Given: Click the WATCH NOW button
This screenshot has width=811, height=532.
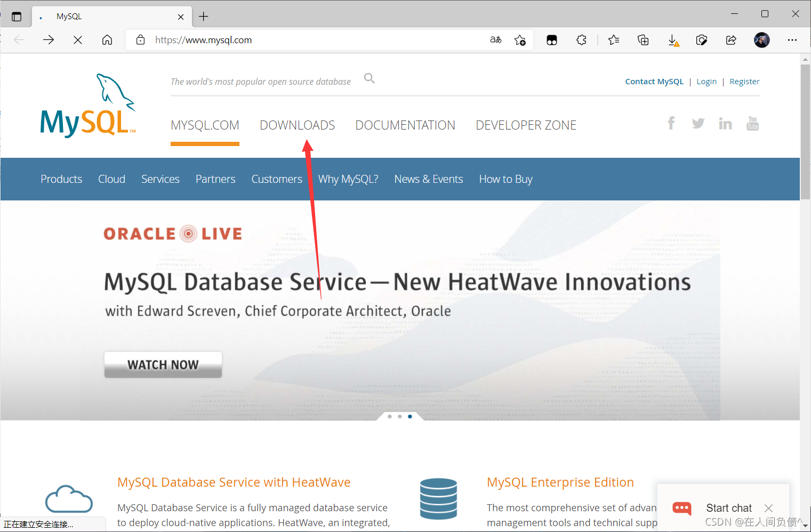Looking at the screenshot, I should (x=163, y=365).
